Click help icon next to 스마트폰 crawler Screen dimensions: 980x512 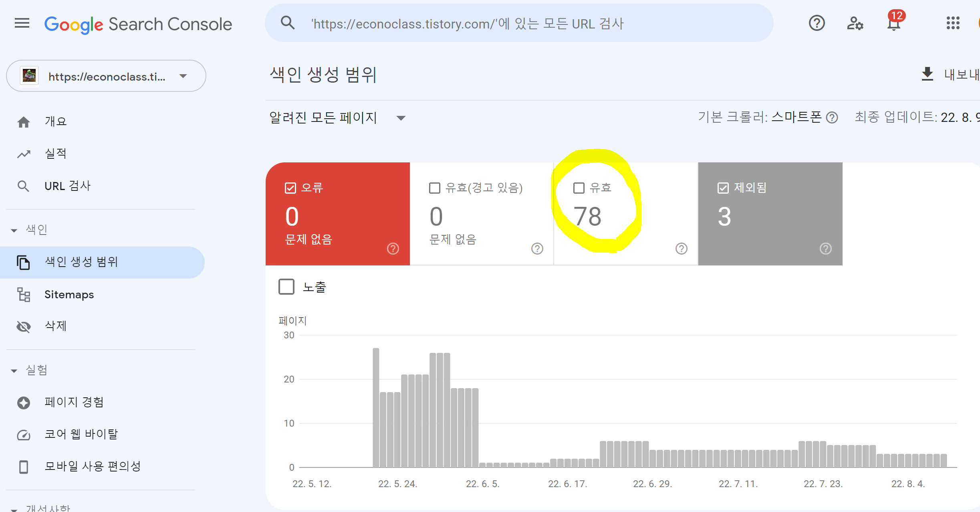click(x=832, y=117)
